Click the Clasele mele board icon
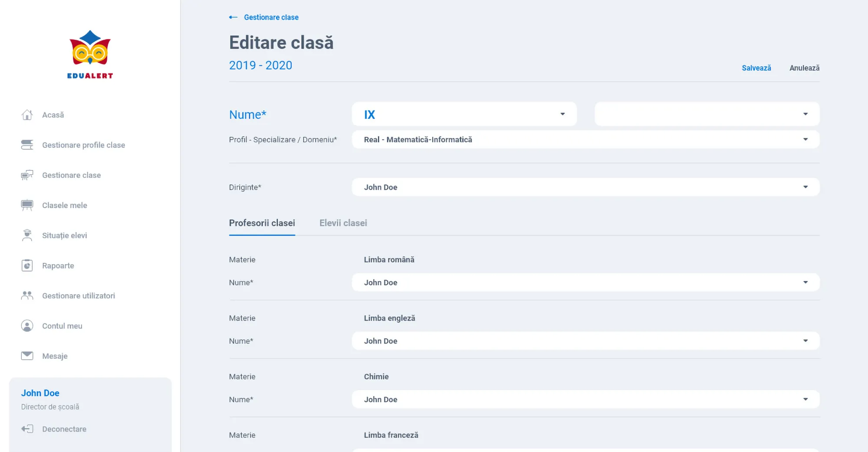This screenshot has width=868, height=452. click(x=27, y=205)
